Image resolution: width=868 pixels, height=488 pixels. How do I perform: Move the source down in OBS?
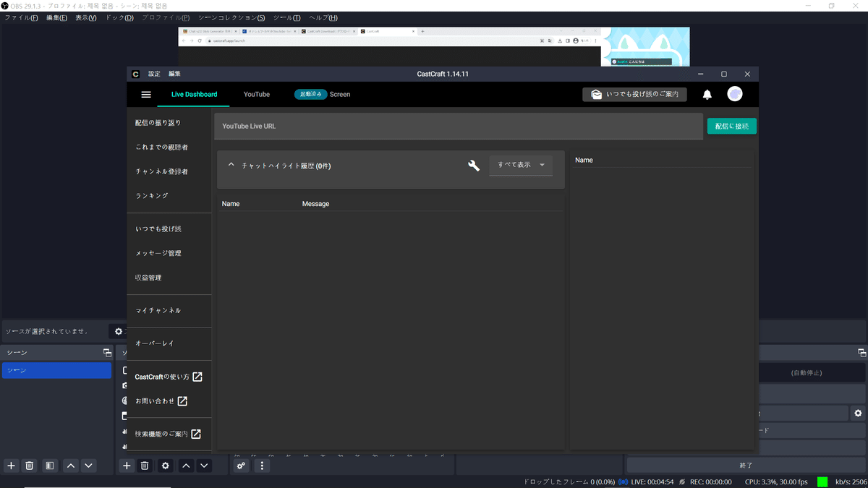point(204,466)
